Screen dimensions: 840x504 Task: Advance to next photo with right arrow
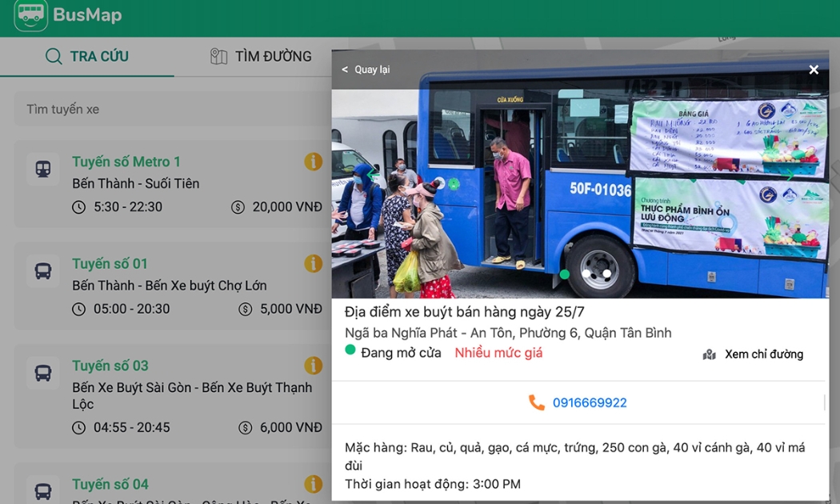(x=789, y=174)
